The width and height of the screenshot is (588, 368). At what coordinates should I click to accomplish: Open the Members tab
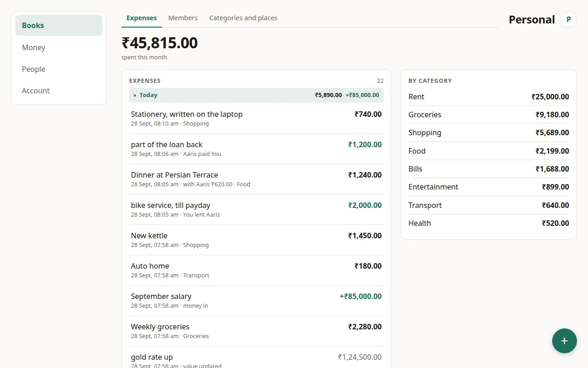pyautogui.click(x=183, y=18)
